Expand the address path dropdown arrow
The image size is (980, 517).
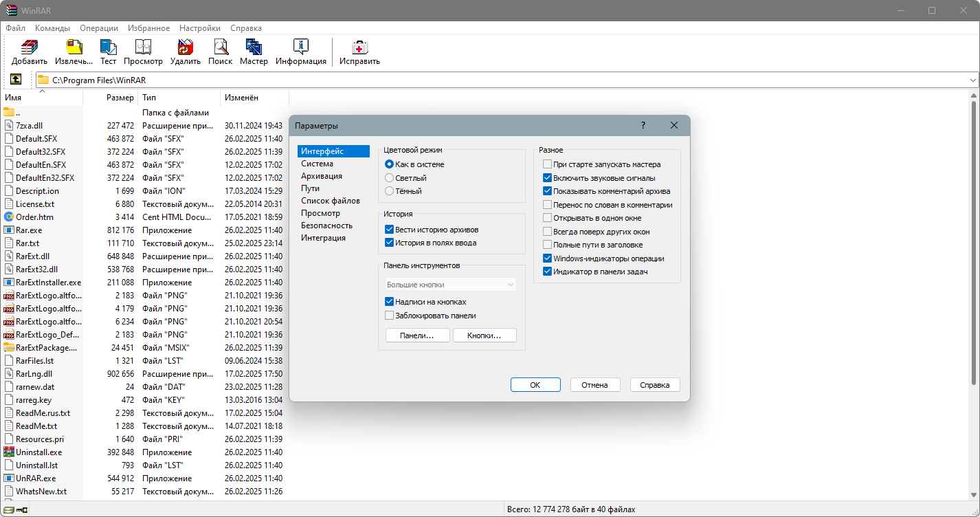(x=972, y=80)
